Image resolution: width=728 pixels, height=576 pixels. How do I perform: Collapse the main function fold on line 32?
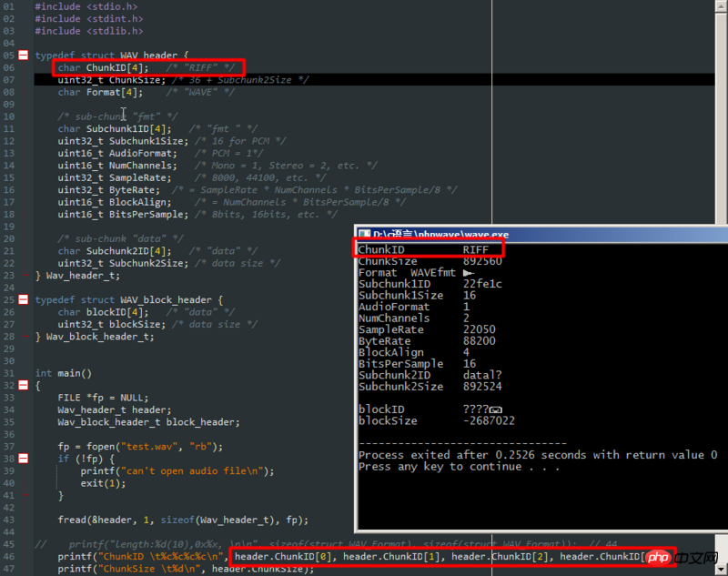24,385
